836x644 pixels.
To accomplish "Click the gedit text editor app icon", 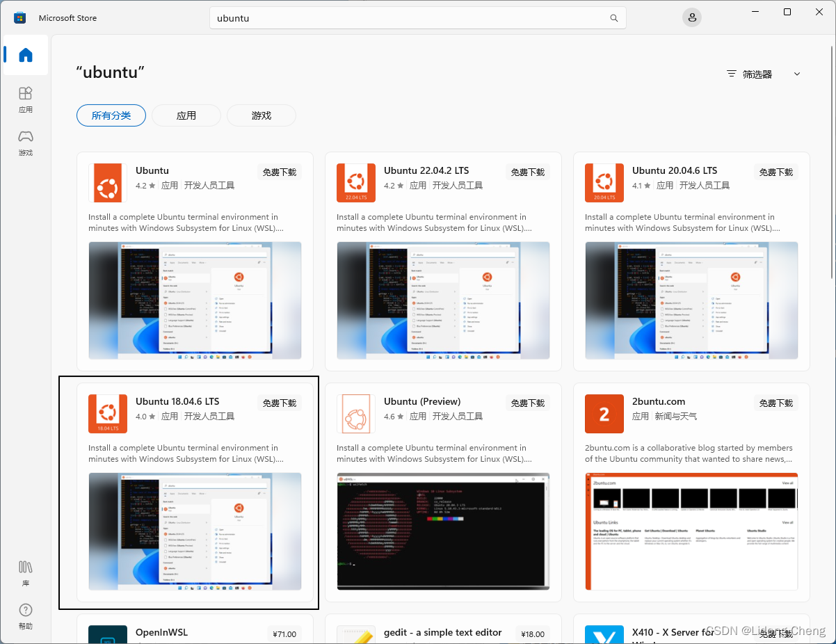I will (x=356, y=634).
